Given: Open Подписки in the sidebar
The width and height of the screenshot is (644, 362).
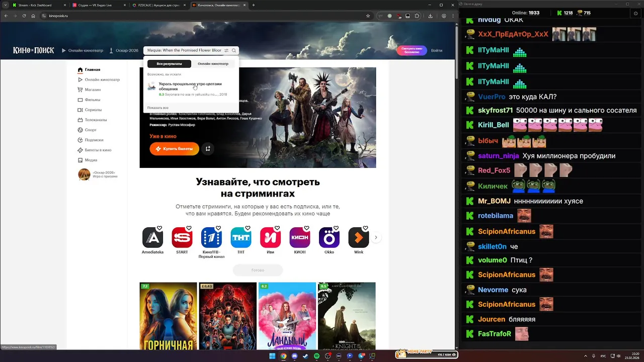Looking at the screenshot, I should coord(91,140).
